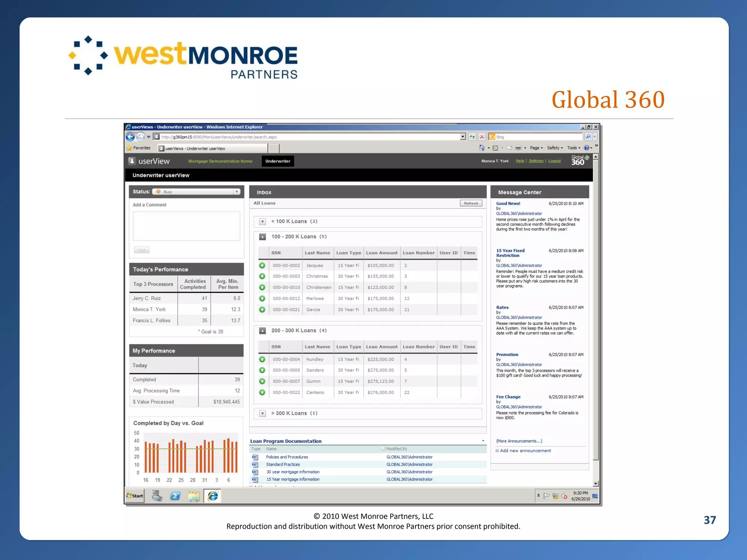747x560 pixels.
Task: Go to Mortgage Demonstration Home tab
Action: [x=220, y=161]
